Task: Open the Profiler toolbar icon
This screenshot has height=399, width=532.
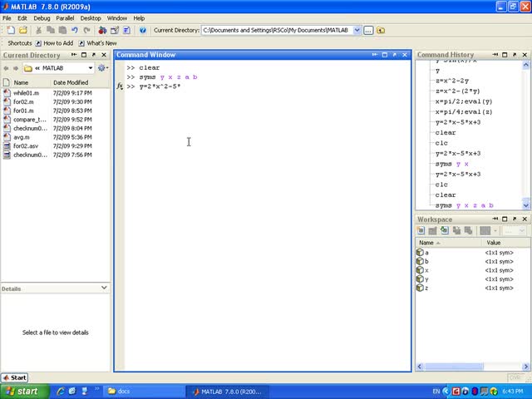Action: [126, 30]
